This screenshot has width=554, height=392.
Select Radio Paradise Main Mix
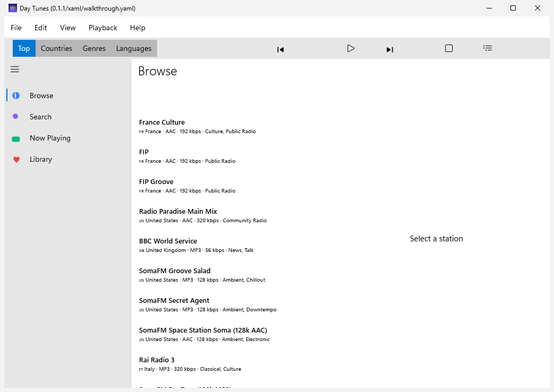(178, 211)
